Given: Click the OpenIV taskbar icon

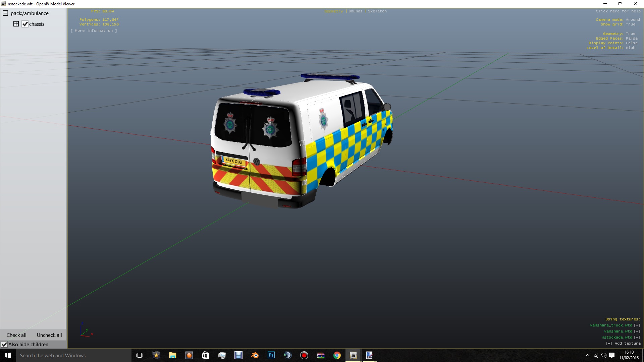Looking at the screenshot, I should [353, 355].
